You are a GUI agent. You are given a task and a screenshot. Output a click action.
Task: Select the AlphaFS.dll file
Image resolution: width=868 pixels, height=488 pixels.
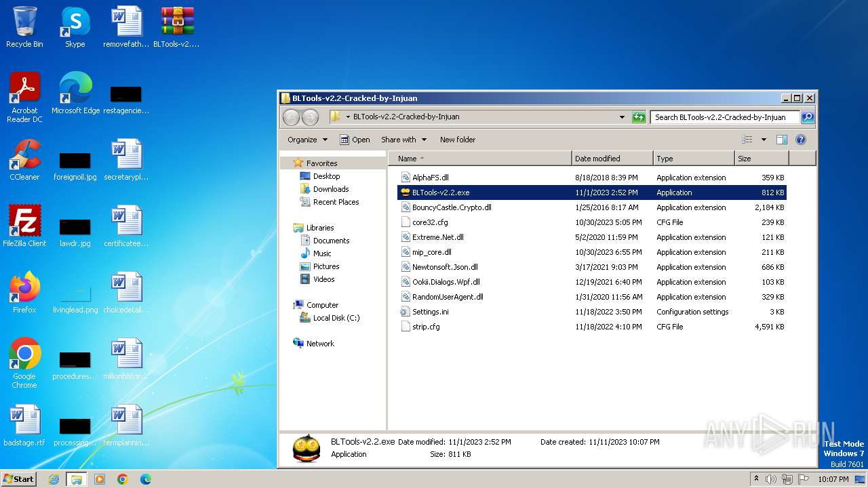(591, 178)
